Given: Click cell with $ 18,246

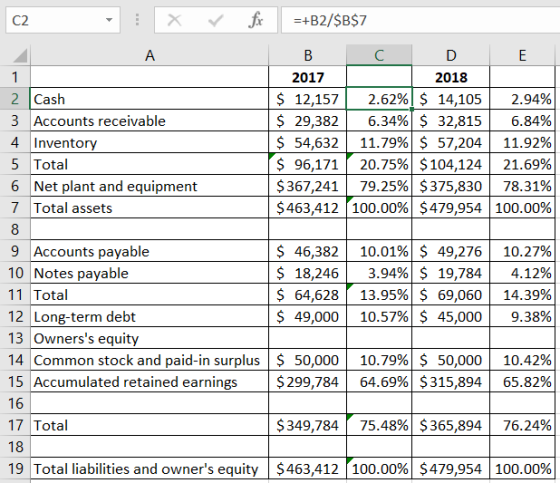Looking at the screenshot, I should click(308, 273).
